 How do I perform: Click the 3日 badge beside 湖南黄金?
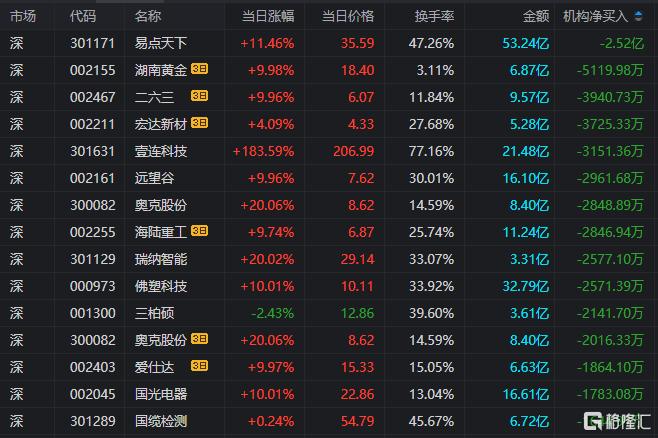199,69
